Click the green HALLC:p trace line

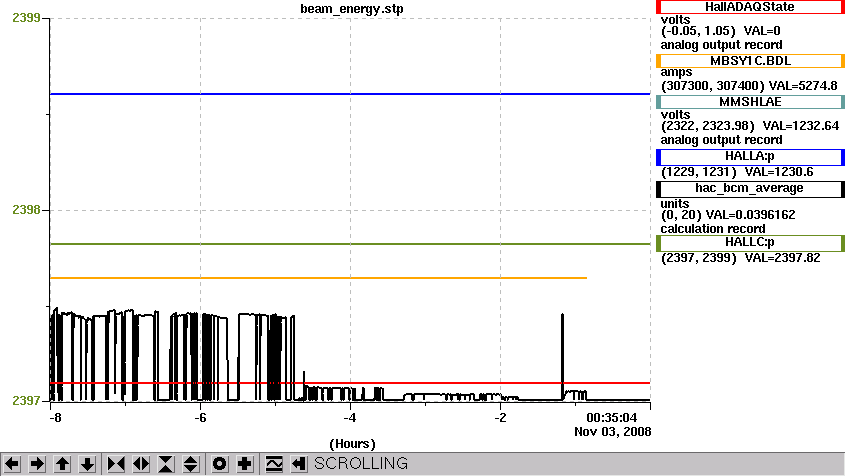tap(350, 244)
